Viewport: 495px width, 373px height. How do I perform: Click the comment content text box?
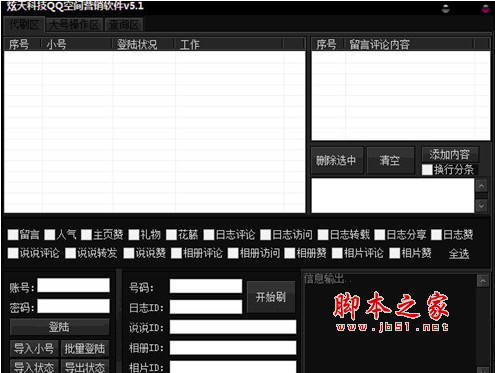coord(393,195)
